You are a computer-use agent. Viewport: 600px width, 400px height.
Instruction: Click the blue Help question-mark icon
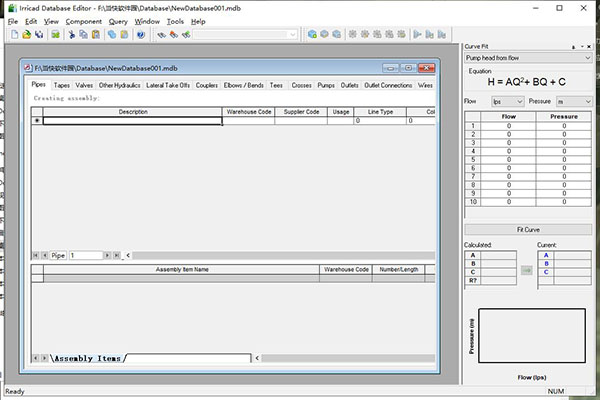pyautogui.click(x=141, y=34)
